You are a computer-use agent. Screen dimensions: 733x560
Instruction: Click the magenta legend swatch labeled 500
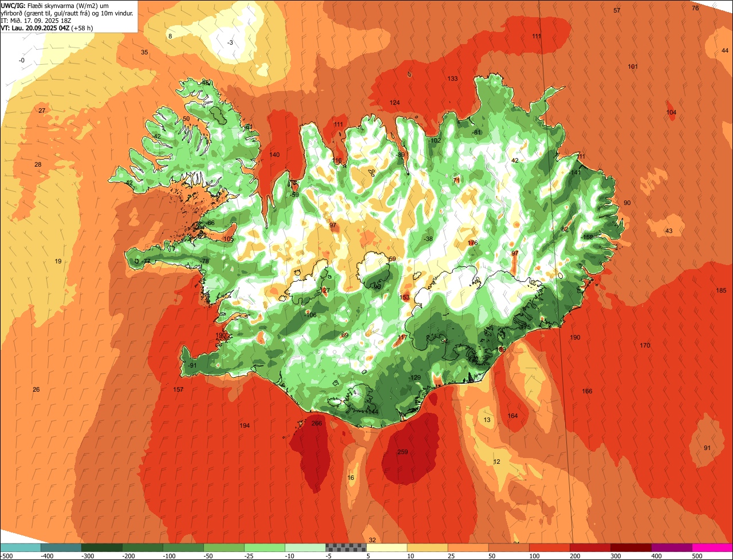tap(712, 548)
